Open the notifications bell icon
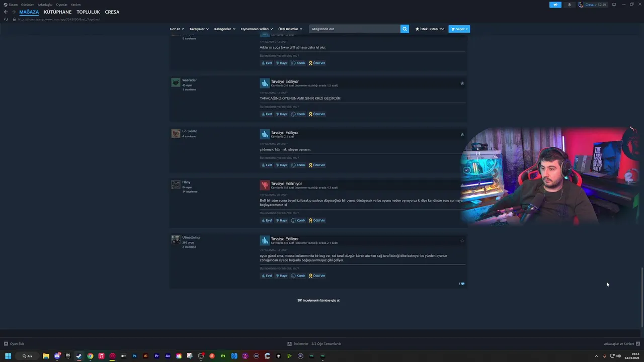The image size is (644, 362). (x=570, y=5)
